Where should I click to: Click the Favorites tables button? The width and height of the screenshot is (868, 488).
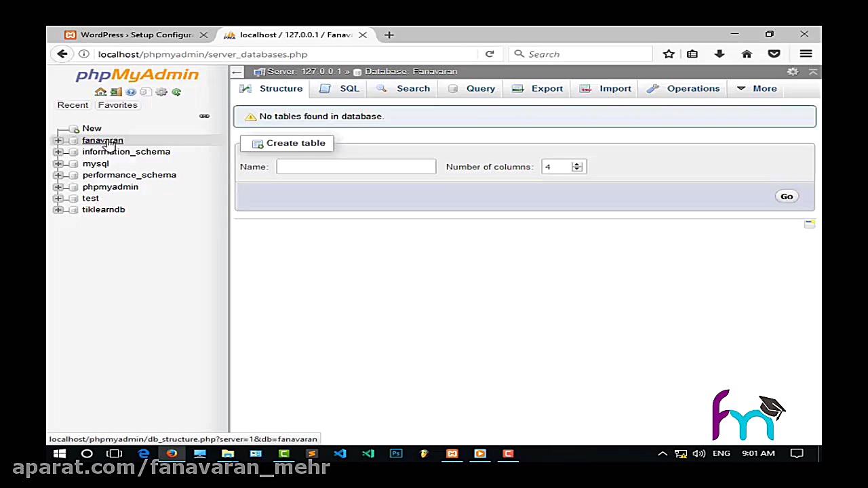click(117, 105)
